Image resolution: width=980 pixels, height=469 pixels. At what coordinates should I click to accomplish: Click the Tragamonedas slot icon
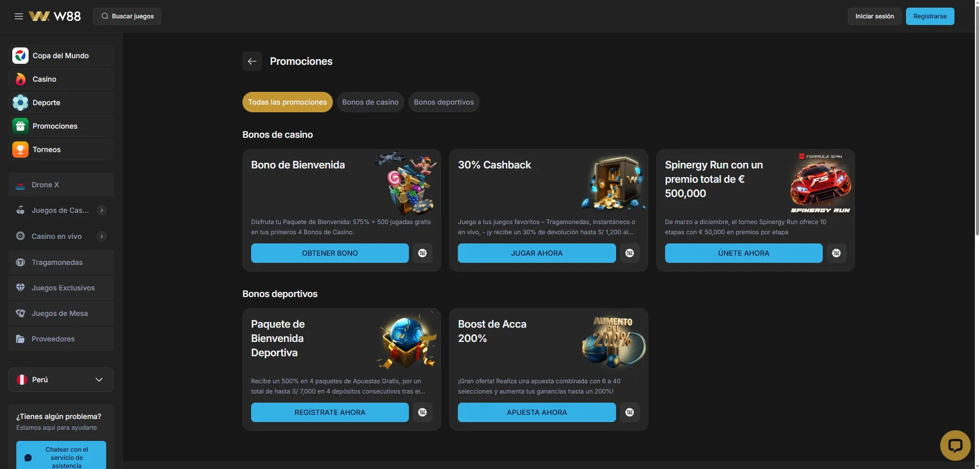20,262
